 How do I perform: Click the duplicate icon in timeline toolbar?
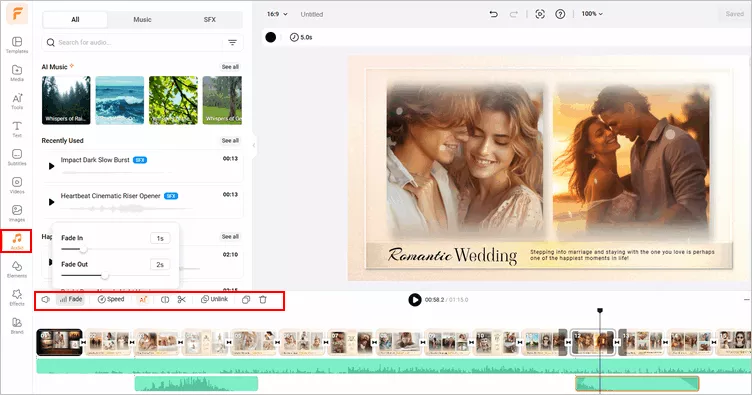click(x=246, y=300)
